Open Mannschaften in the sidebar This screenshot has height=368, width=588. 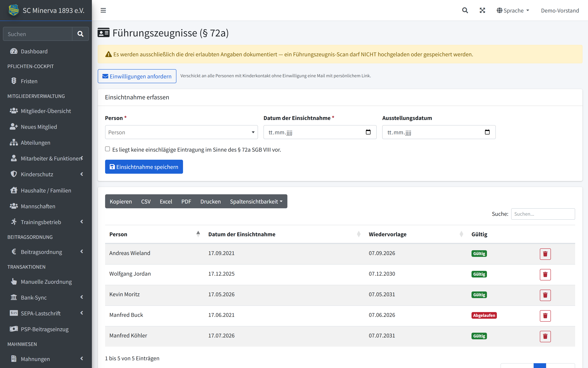(46, 206)
